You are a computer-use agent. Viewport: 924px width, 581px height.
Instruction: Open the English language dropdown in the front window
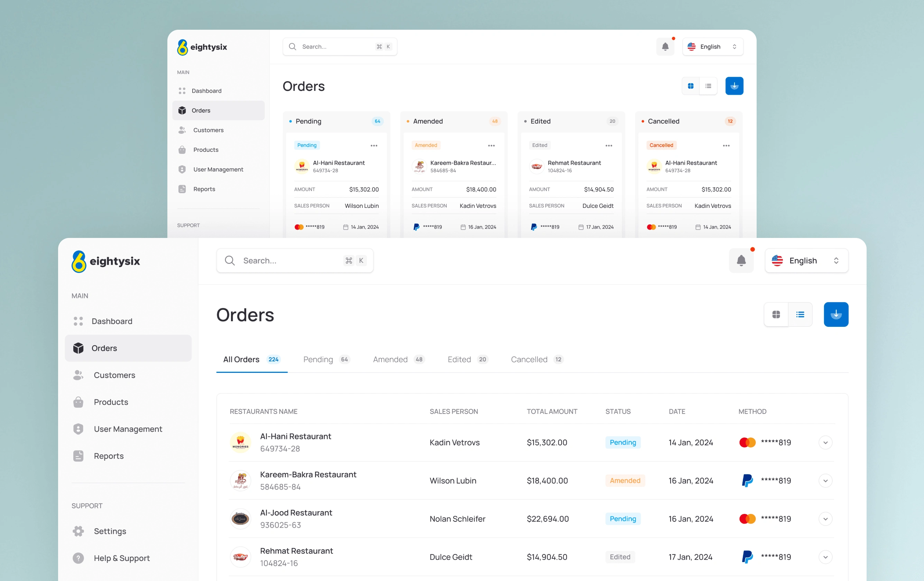click(x=806, y=260)
